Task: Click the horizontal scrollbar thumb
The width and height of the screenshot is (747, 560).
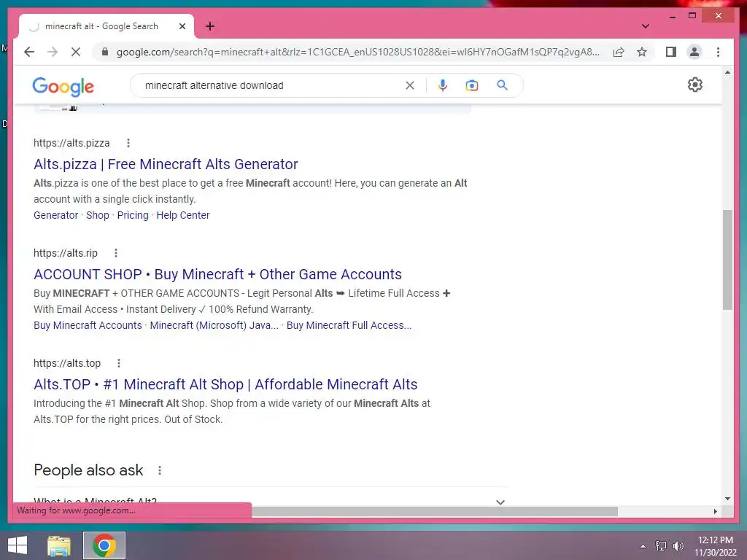Action: pos(435,511)
